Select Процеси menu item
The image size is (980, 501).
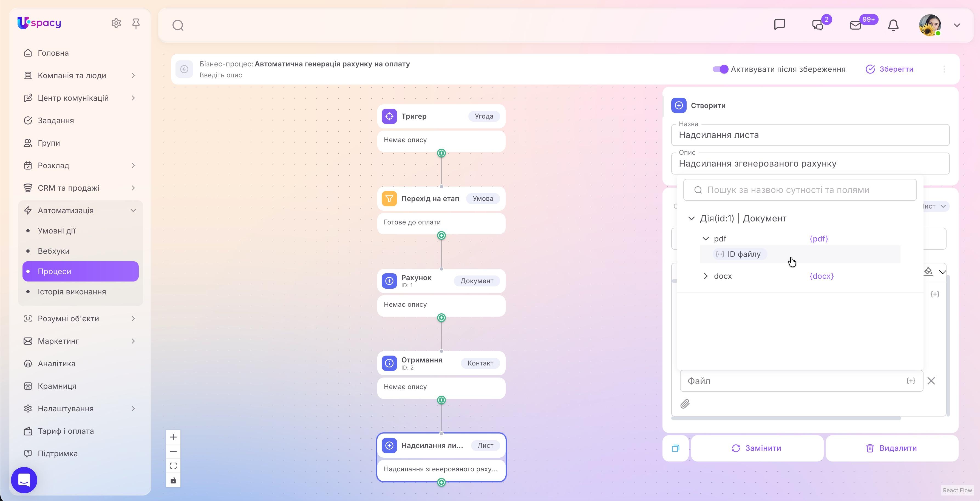tap(81, 271)
